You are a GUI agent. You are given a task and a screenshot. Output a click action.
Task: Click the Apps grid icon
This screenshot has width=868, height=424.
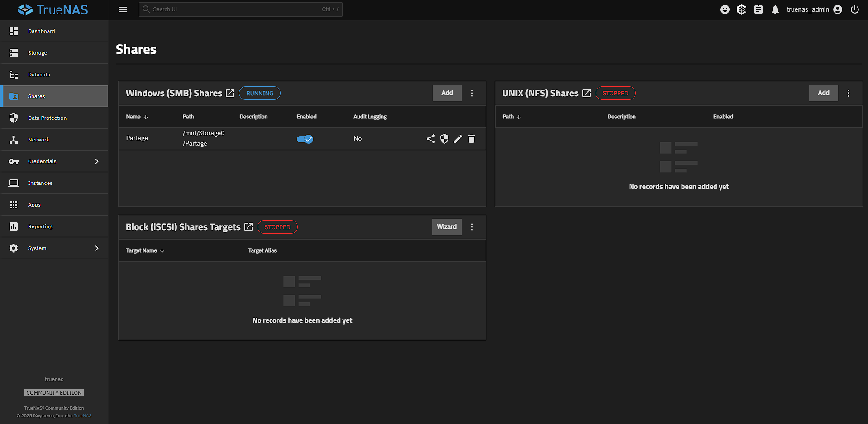point(14,205)
